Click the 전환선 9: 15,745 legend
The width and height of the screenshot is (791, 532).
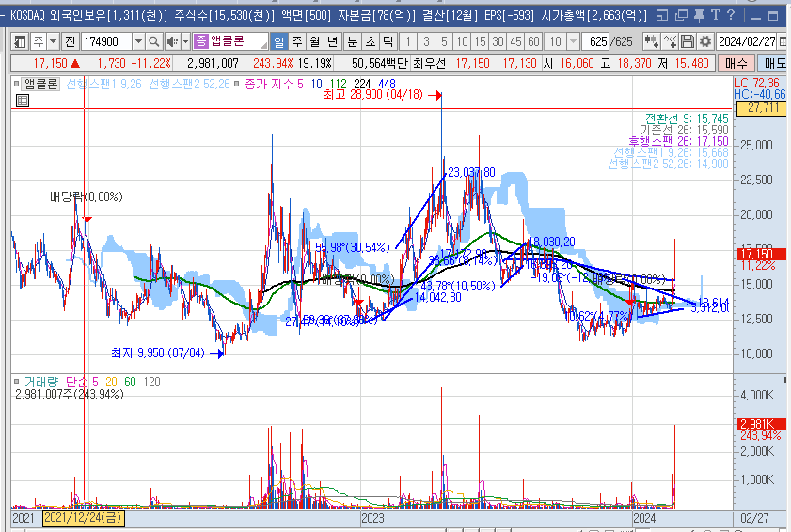pos(688,119)
